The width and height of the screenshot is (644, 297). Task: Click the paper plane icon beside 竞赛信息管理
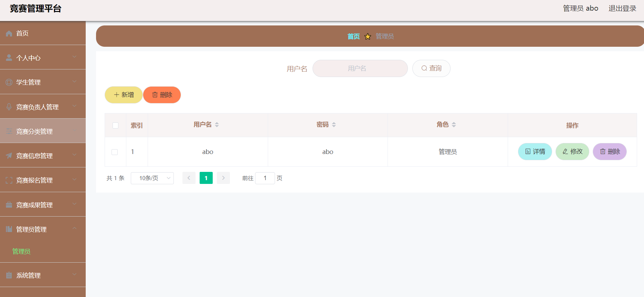point(9,156)
